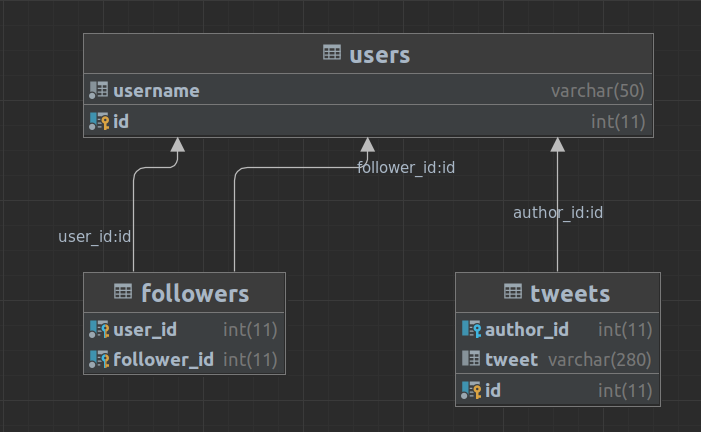Select the tweets table title

570,294
